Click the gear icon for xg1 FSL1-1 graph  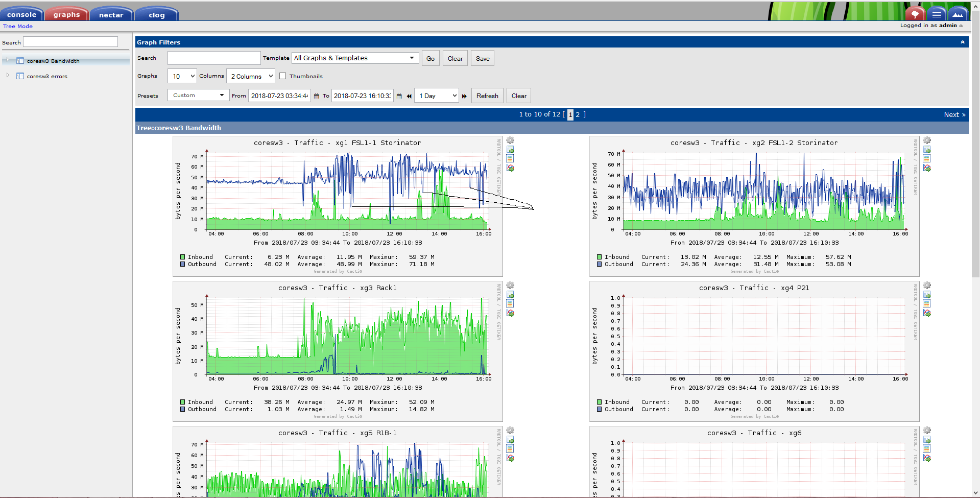[510, 140]
